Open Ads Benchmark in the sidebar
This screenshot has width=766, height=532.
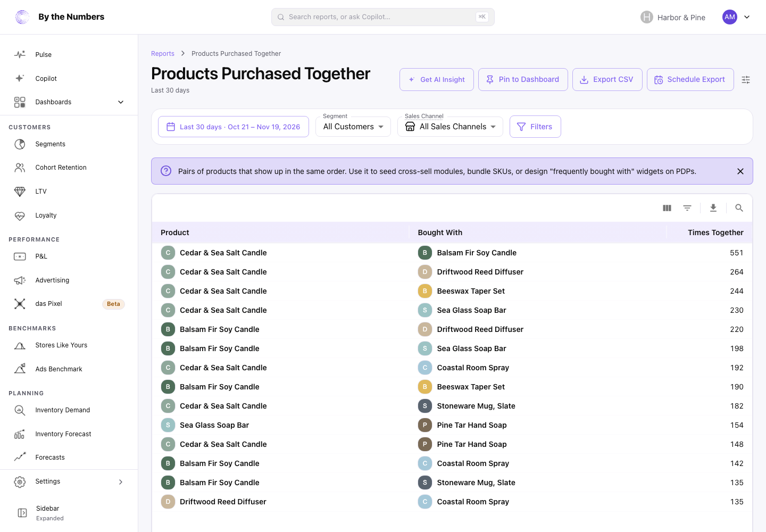[69, 369]
